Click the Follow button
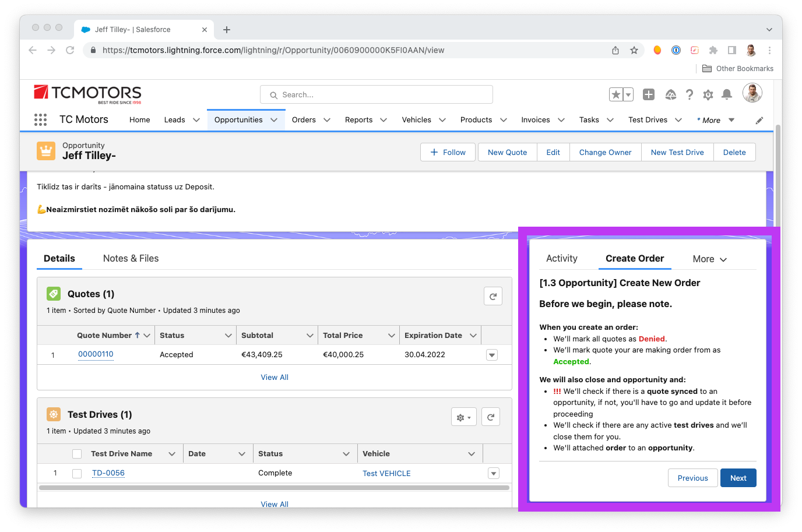This screenshot has width=802, height=532. 448,153
